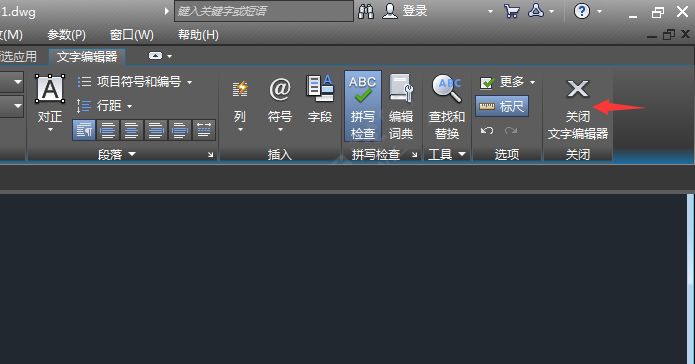This screenshot has height=364, width=695.
Task: Switch to the Featured Apps (精选应用) tab
Action: [x=18, y=57]
